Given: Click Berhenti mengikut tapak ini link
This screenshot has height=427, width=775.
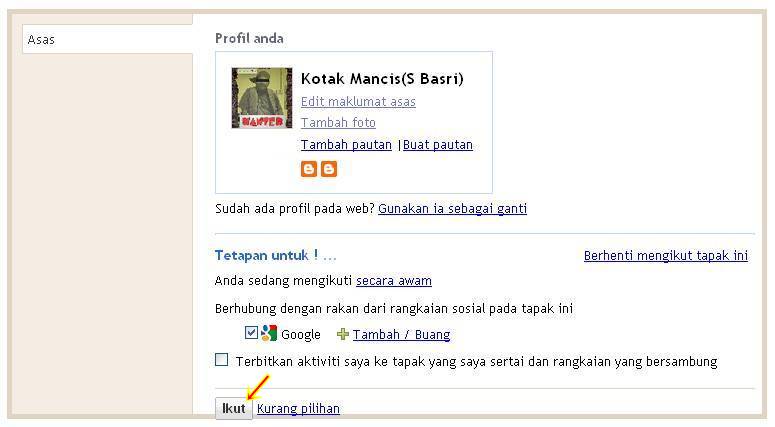Looking at the screenshot, I should pos(666,256).
